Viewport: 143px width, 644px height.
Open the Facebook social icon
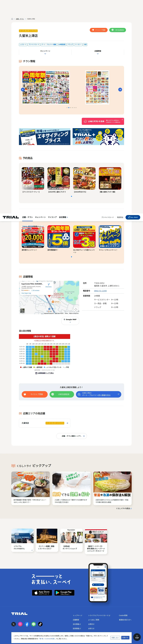[x=27, y=624]
